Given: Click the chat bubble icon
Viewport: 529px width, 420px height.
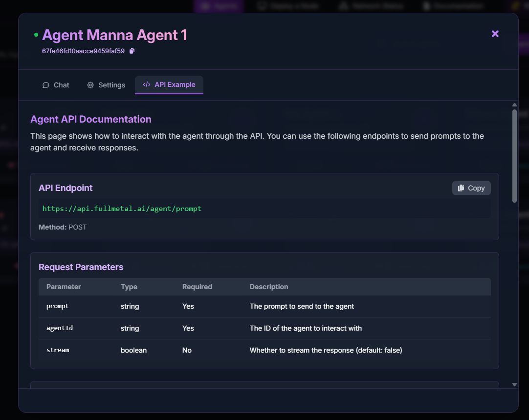Looking at the screenshot, I should [46, 85].
